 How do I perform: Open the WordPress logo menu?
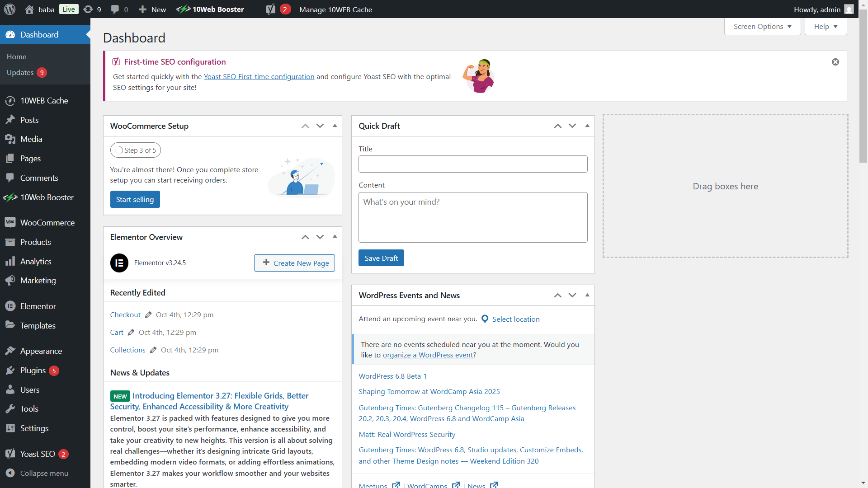coord(9,9)
